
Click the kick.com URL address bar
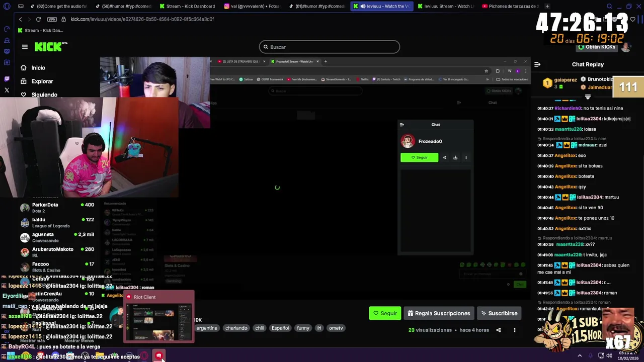(142, 19)
